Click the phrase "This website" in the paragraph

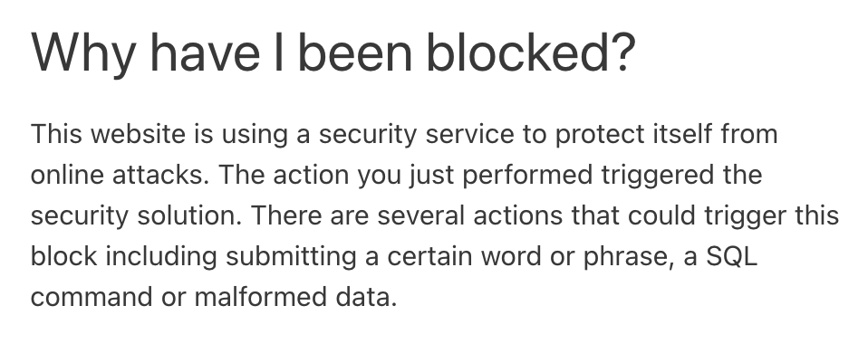[x=108, y=134]
